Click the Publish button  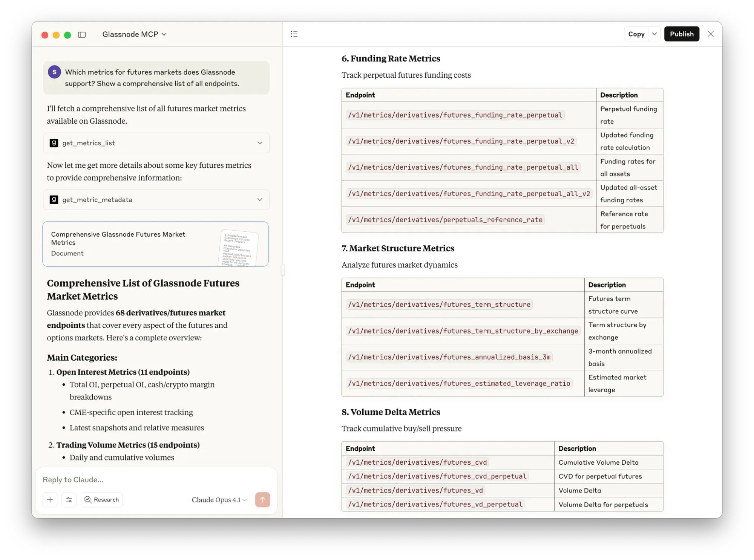pos(681,34)
